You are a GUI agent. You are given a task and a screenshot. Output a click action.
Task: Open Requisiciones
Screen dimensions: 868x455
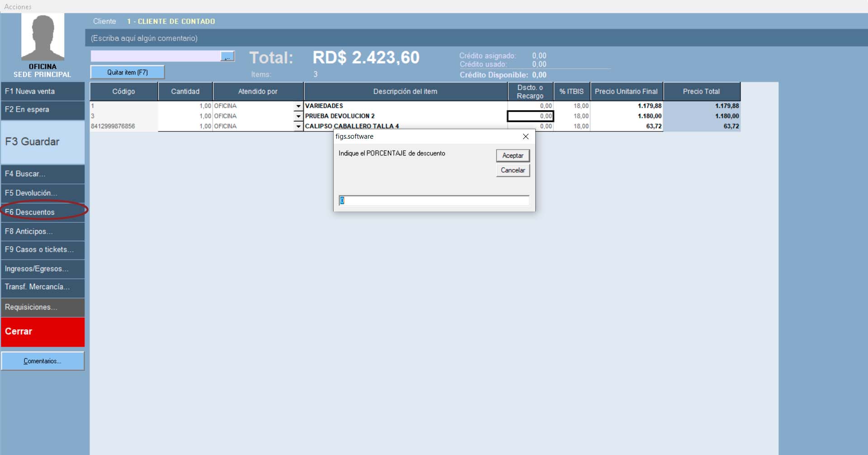pos(42,307)
